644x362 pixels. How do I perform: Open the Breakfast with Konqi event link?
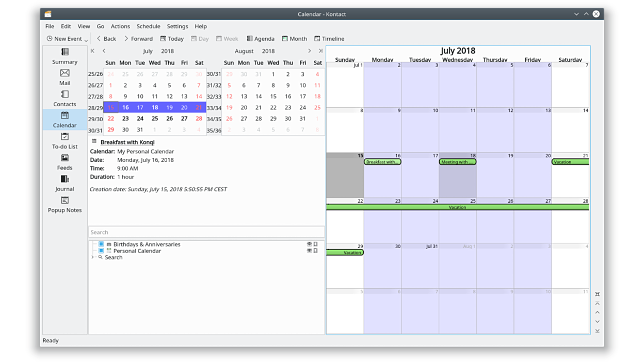pos(127,142)
